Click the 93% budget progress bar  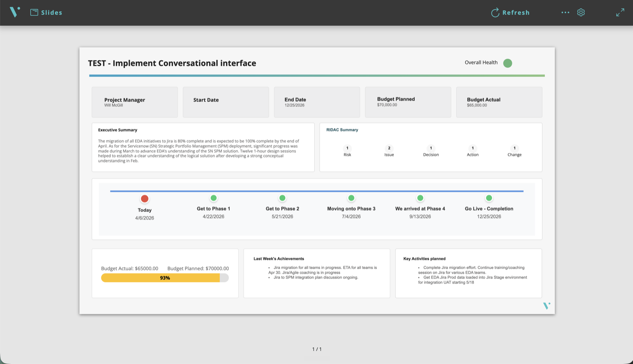pyautogui.click(x=165, y=278)
